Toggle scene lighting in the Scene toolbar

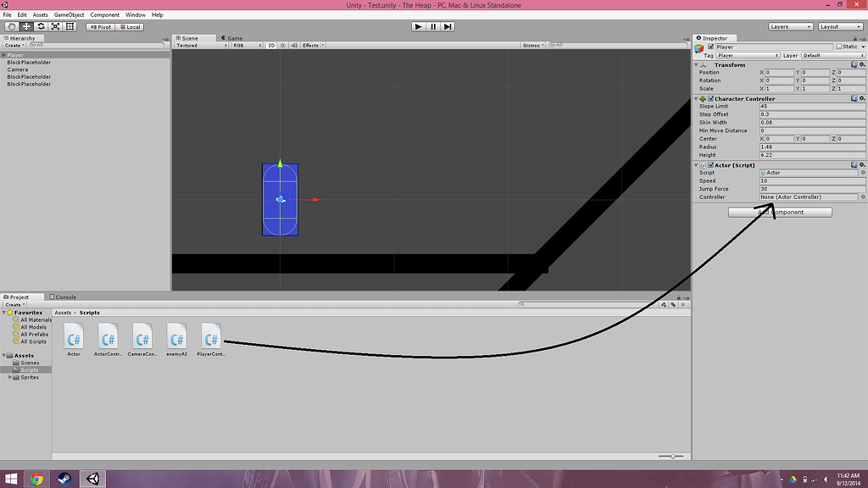pyautogui.click(x=285, y=45)
